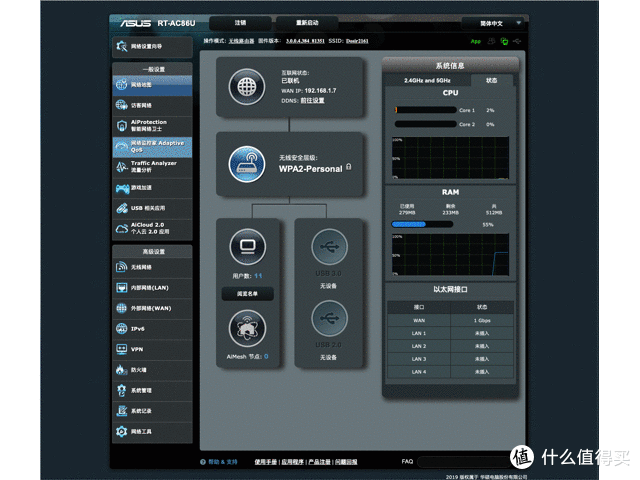The height and width of the screenshot is (480, 640).
Task: Open AiProtection 智能网络卫士
Action: (152, 126)
